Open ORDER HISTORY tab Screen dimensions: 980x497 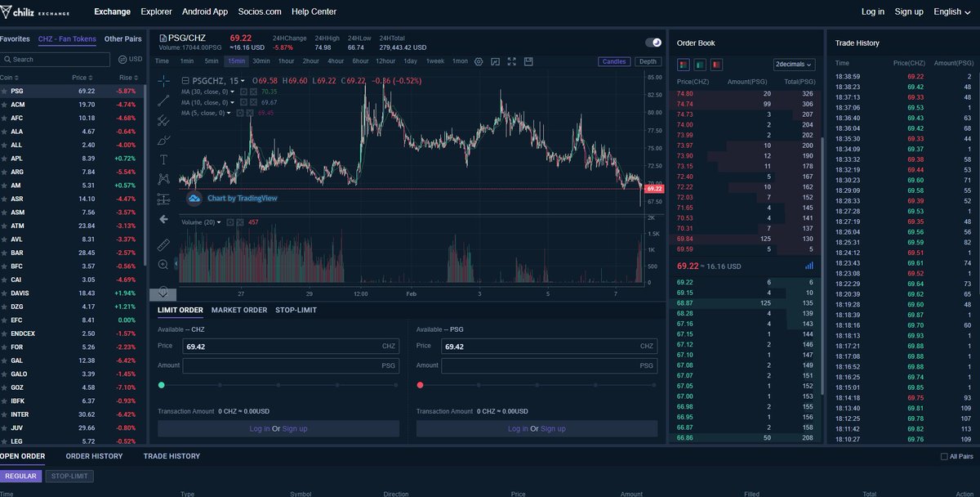click(95, 456)
